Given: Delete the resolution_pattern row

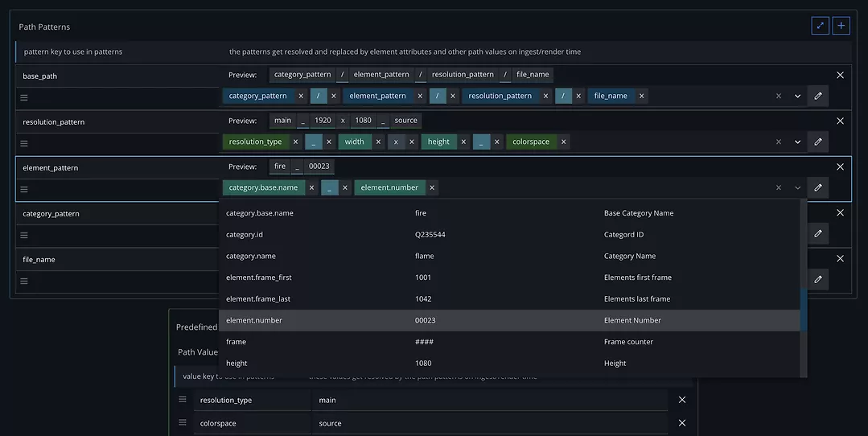Looking at the screenshot, I should pyautogui.click(x=840, y=121).
